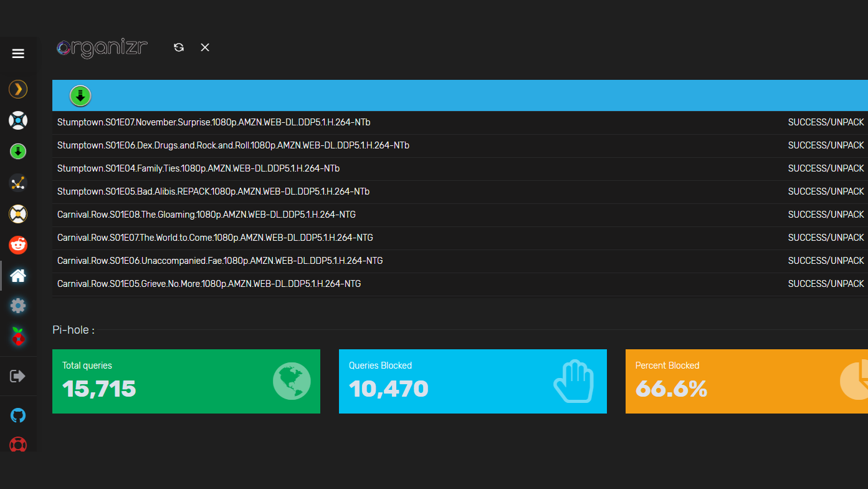Click the 66.6% percent blocked value
868x489 pixels.
pyautogui.click(x=672, y=389)
